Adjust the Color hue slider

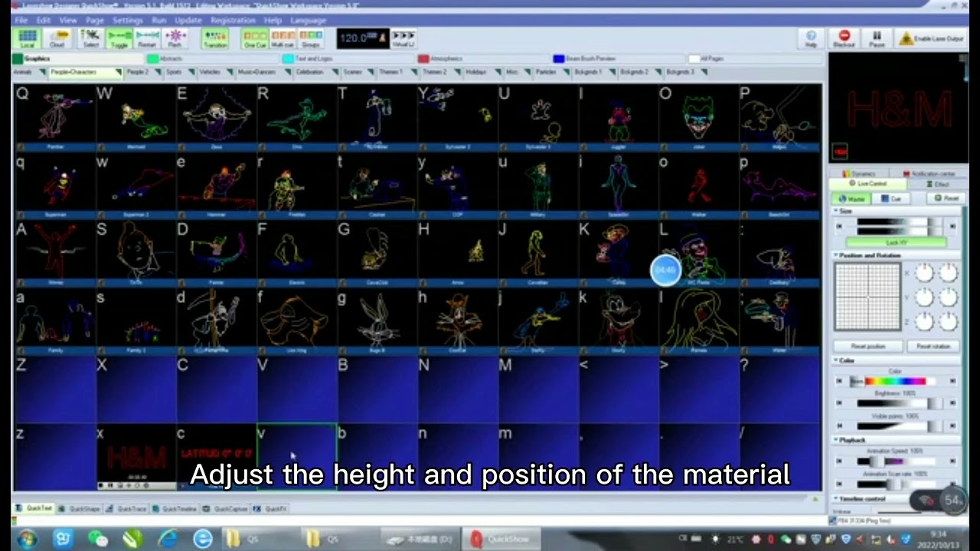pyautogui.click(x=895, y=381)
